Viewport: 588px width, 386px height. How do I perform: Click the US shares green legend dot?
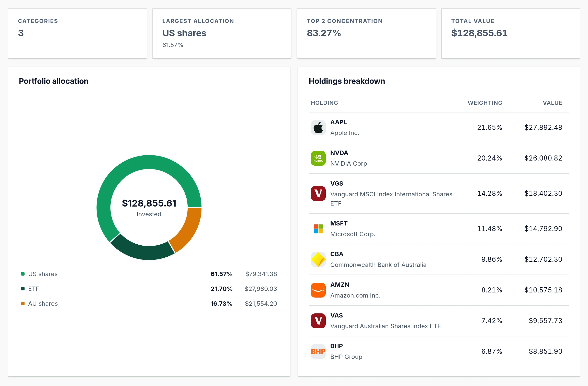pyautogui.click(x=23, y=274)
